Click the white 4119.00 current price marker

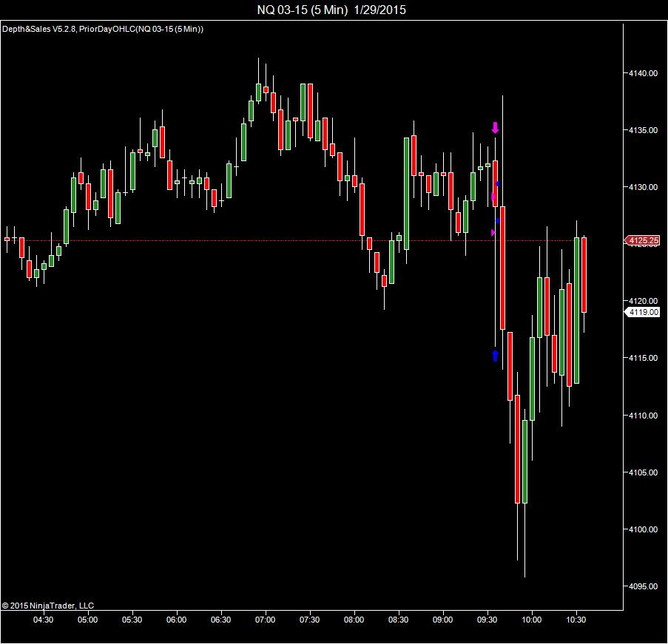pyautogui.click(x=641, y=312)
